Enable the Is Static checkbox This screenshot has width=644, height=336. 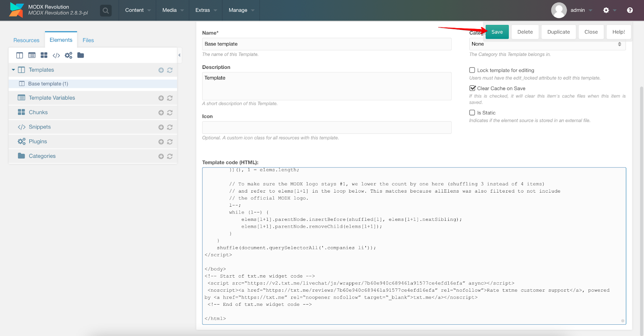[472, 113]
